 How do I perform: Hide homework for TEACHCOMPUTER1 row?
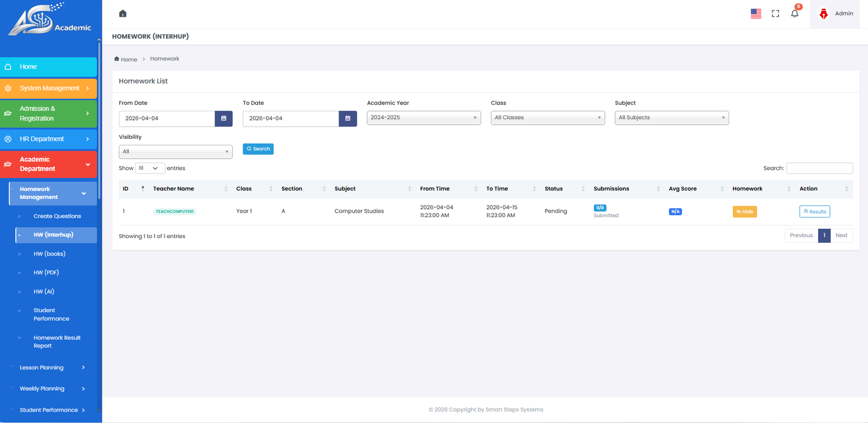click(745, 211)
